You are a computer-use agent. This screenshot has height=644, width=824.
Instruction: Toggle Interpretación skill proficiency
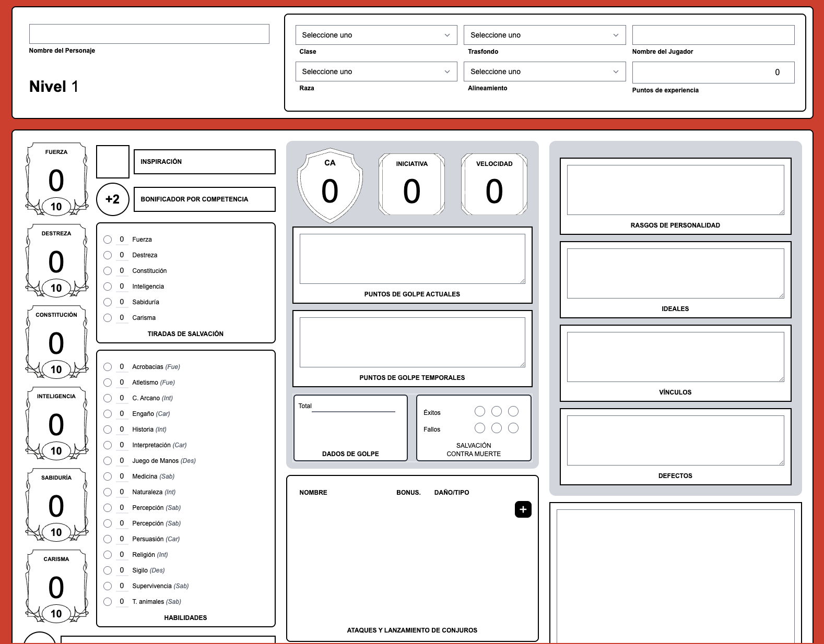click(108, 445)
